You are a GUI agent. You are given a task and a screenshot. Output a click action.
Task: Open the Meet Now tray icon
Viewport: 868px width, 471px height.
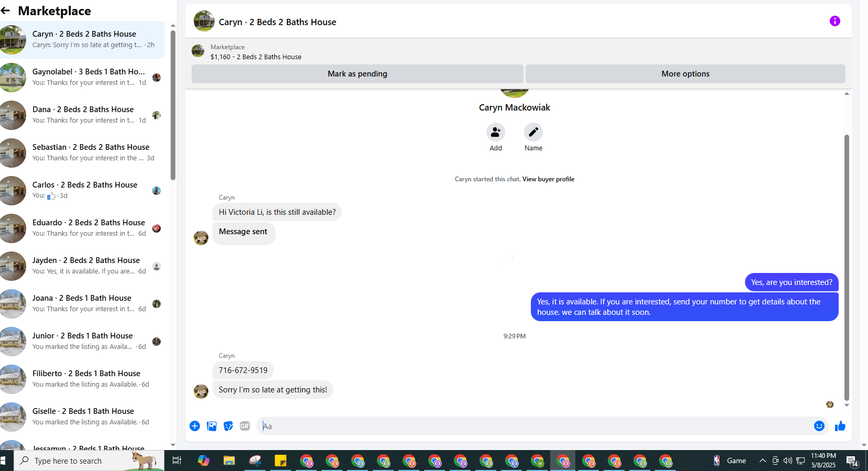click(775, 461)
